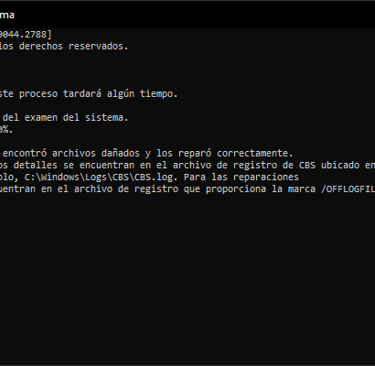375x366 pixels.
Task: Click the word "sistema." in the console
Action: click(106, 117)
